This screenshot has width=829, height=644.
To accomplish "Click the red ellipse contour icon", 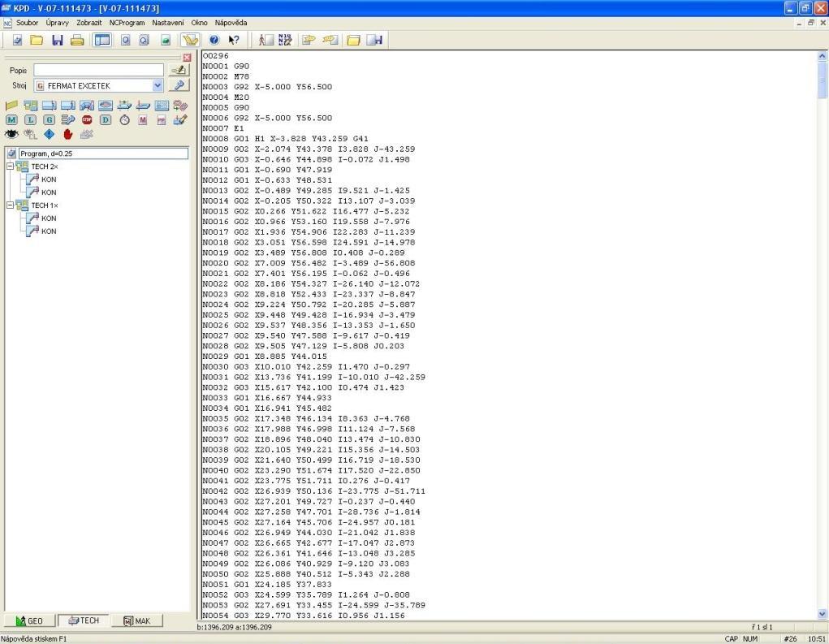I will [x=106, y=106].
